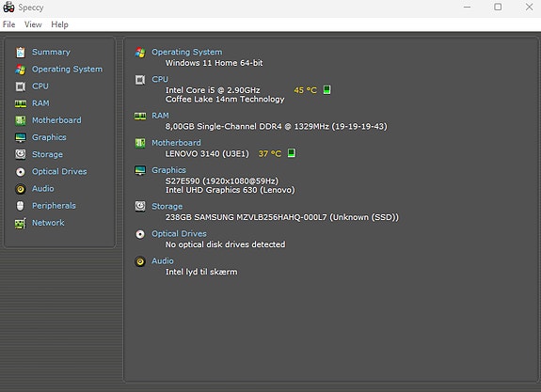
Task: Click the RAM heading link in summary
Action: tap(161, 116)
